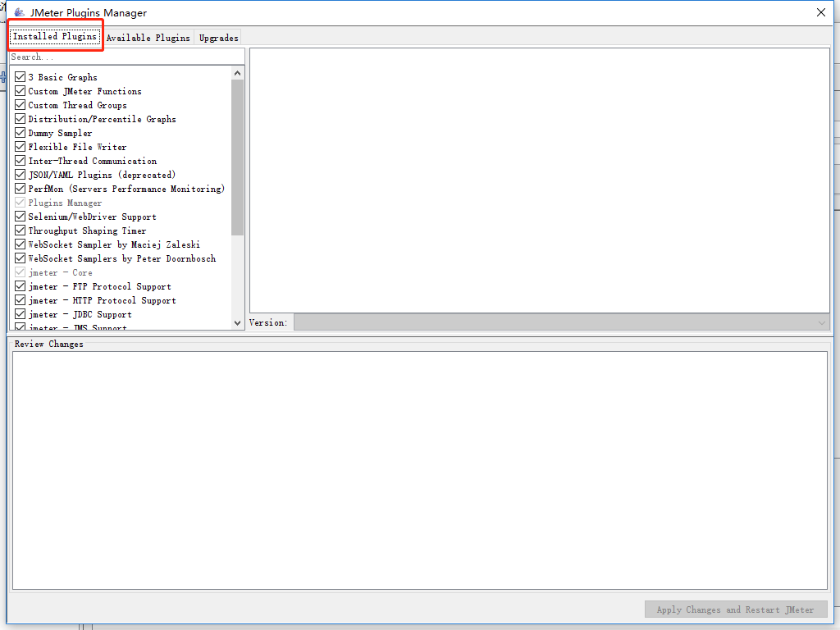Uncheck Custom Thread Groups checkbox
This screenshot has width=840, height=630.
tap(20, 104)
